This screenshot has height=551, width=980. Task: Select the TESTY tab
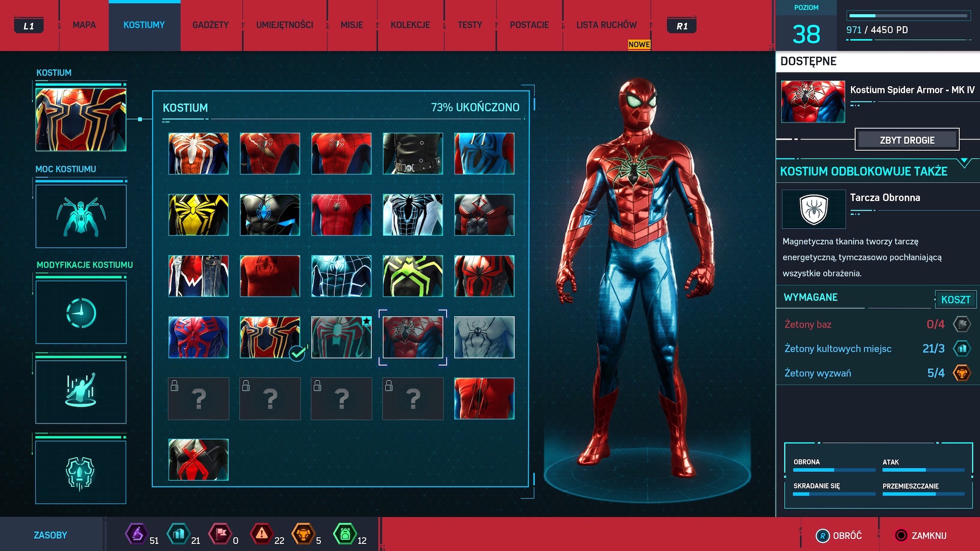pos(470,25)
